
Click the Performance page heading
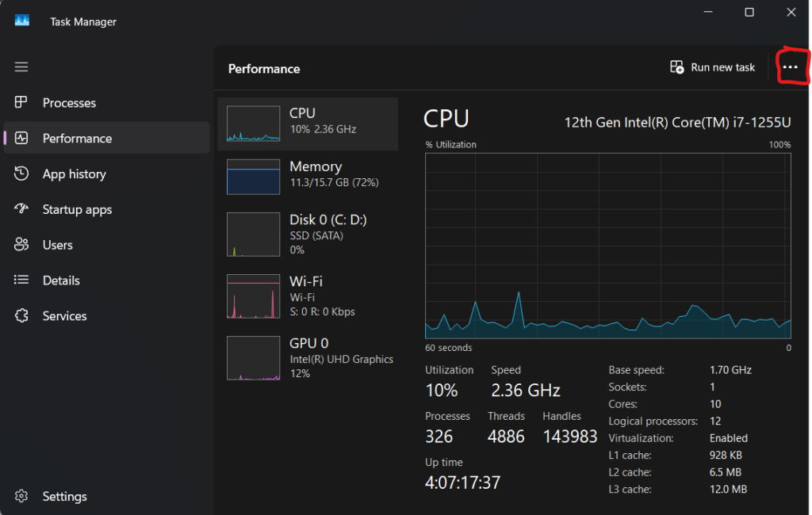point(264,69)
